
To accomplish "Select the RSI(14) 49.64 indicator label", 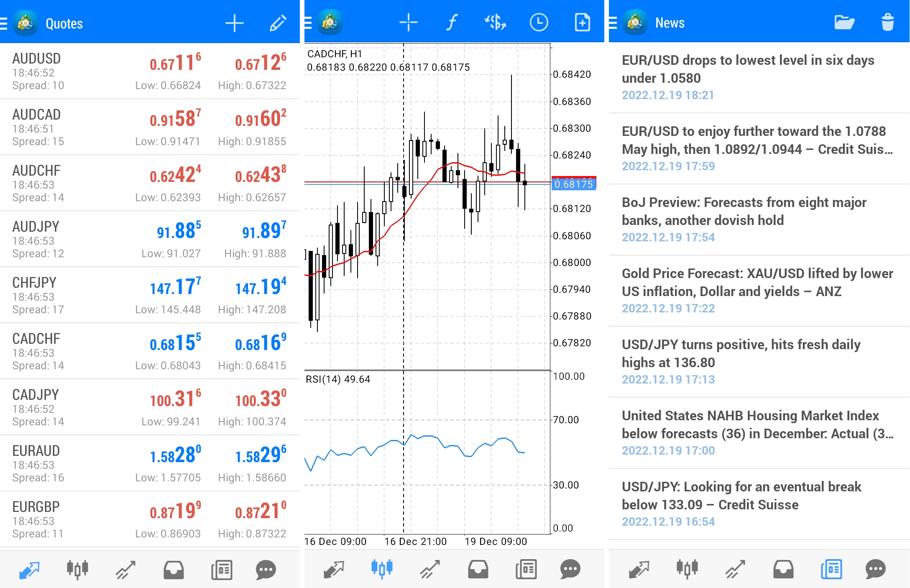I will pos(338,379).
